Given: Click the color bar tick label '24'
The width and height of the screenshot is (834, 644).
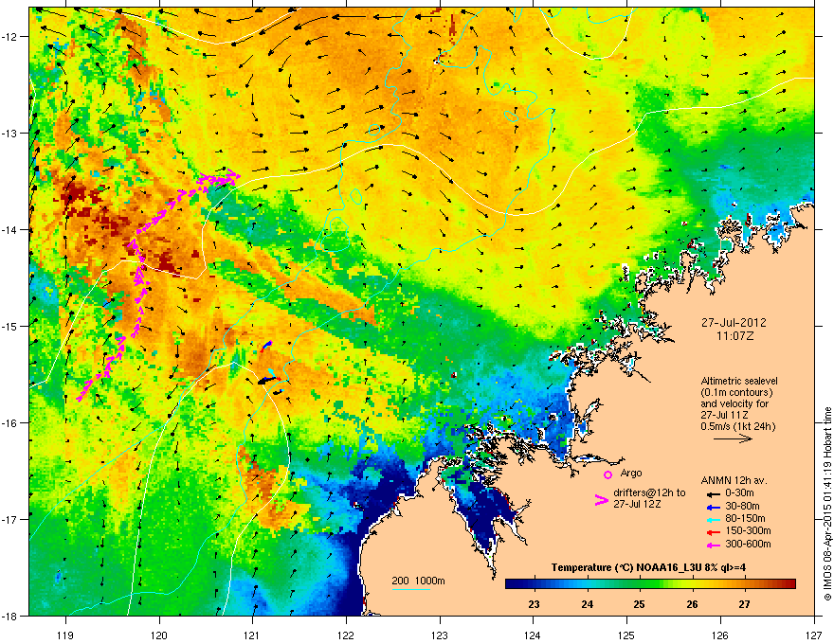Looking at the screenshot, I should pyautogui.click(x=587, y=604).
